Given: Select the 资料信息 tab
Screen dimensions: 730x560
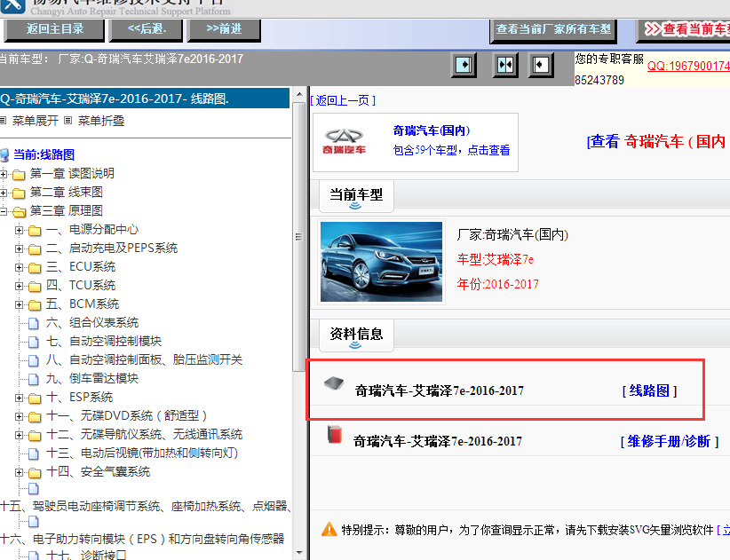Looking at the screenshot, I should pos(356,335).
